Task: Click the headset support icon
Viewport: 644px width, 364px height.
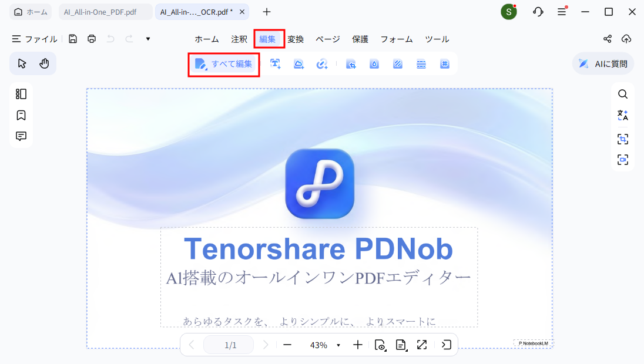Action: (x=538, y=12)
